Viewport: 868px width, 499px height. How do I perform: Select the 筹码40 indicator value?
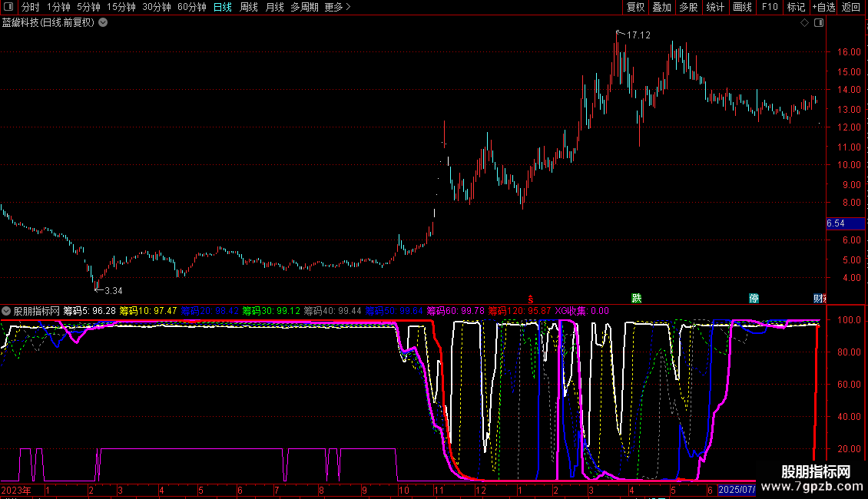point(333,311)
